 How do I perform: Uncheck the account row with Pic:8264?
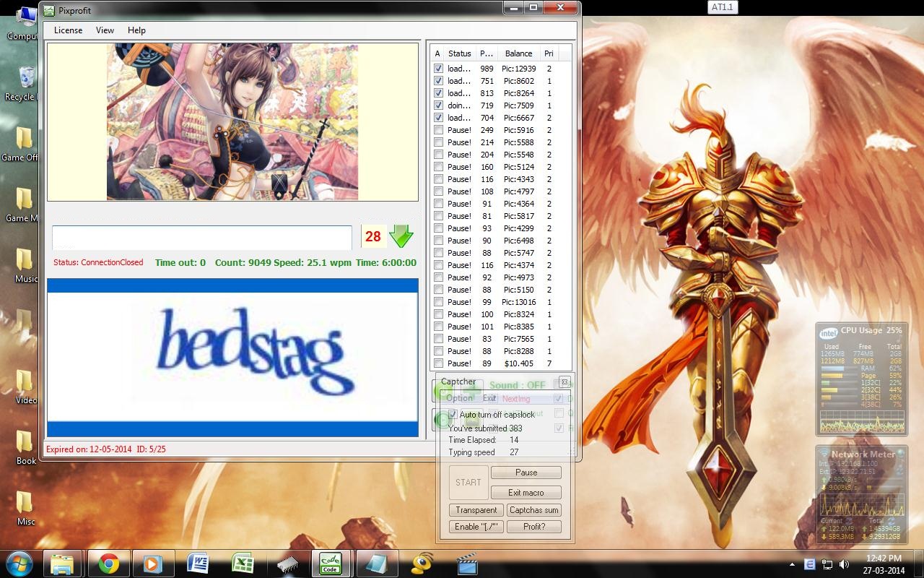point(438,93)
